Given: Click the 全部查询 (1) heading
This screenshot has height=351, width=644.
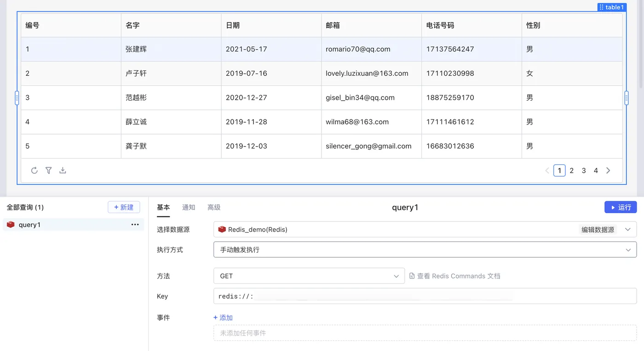Looking at the screenshot, I should click(x=25, y=208).
